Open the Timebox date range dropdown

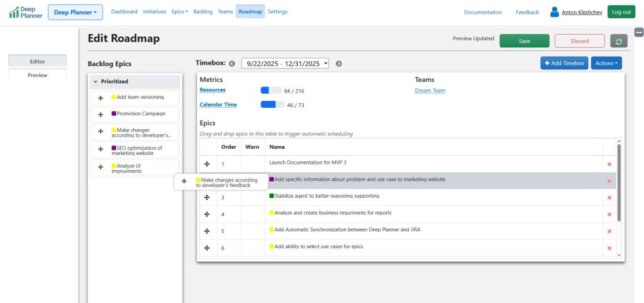285,64
